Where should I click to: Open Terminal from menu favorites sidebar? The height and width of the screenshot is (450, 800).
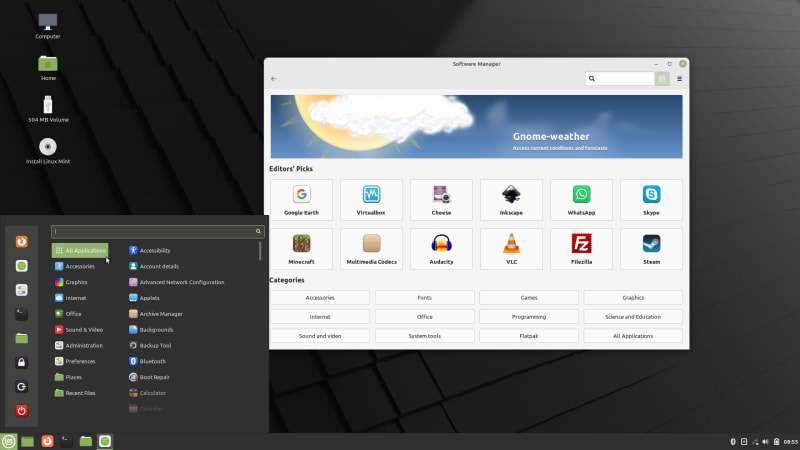coord(21,314)
